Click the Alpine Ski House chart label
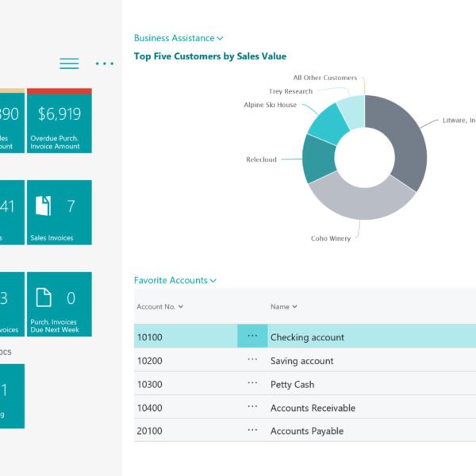 271,105
